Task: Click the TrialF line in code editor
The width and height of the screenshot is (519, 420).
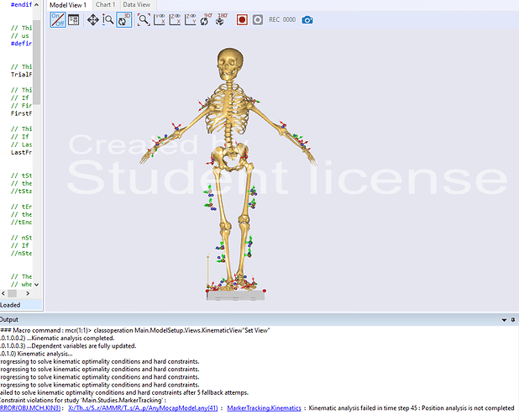Action: tap(21, 74)
